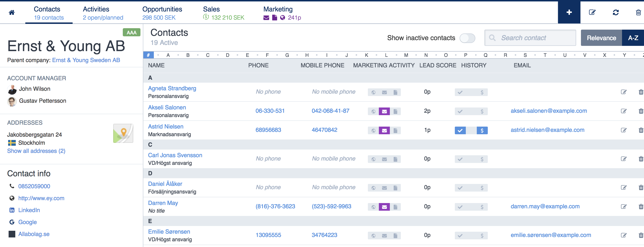
Task: Click Akseli Salonen dollar history icon
Action: (482, 111)
